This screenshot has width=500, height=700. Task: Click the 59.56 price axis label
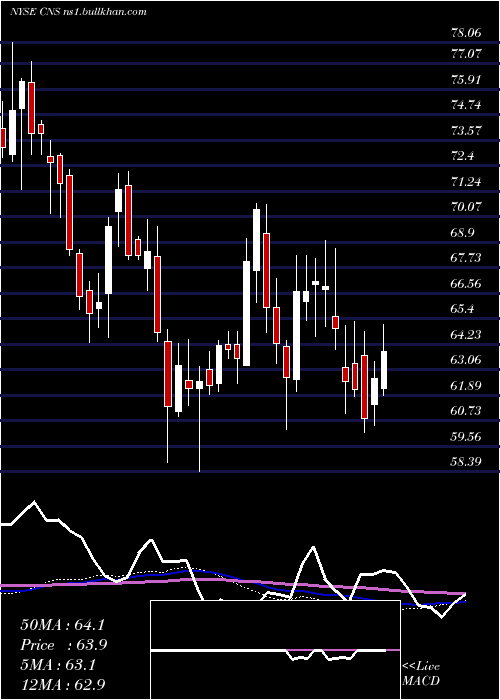[467, 436]
